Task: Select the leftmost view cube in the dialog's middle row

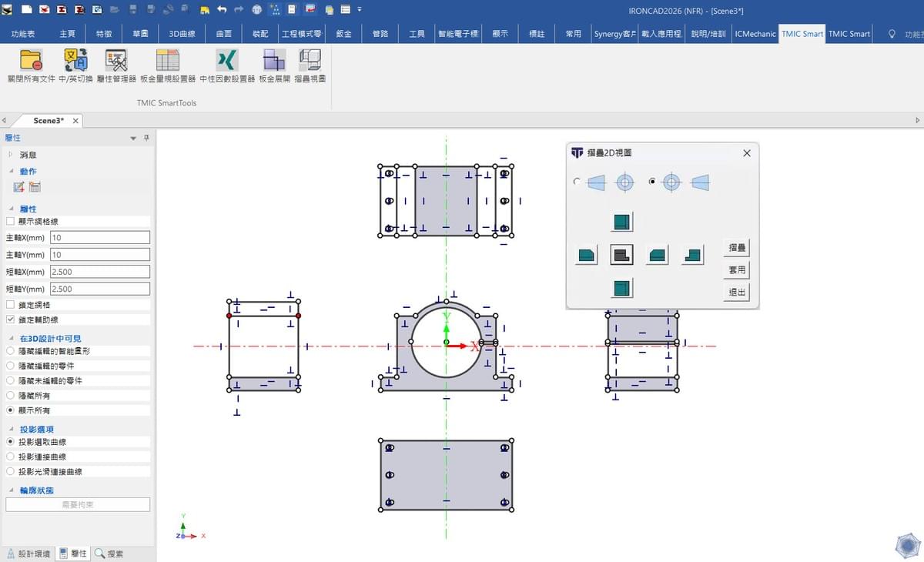Action: [587, 255]
